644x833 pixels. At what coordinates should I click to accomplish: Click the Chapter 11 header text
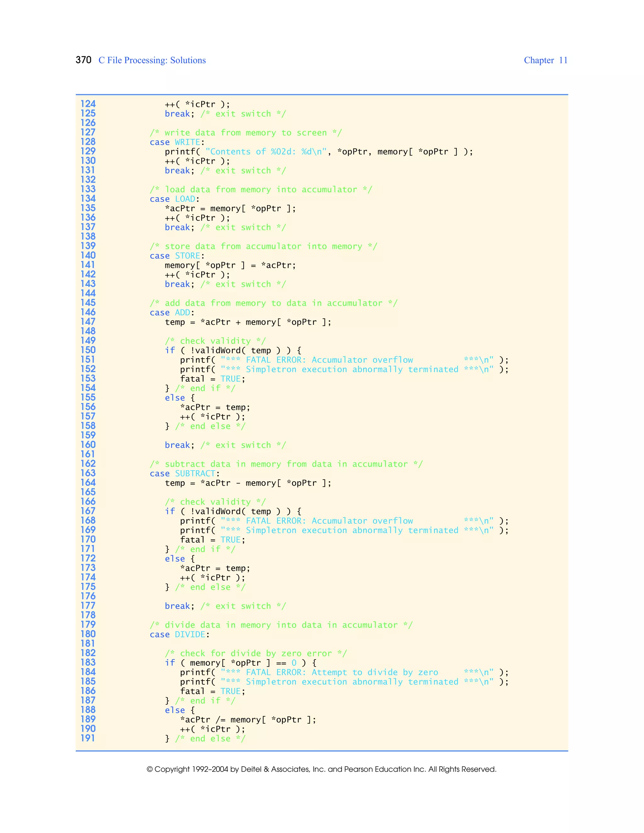tap(545, 60)
